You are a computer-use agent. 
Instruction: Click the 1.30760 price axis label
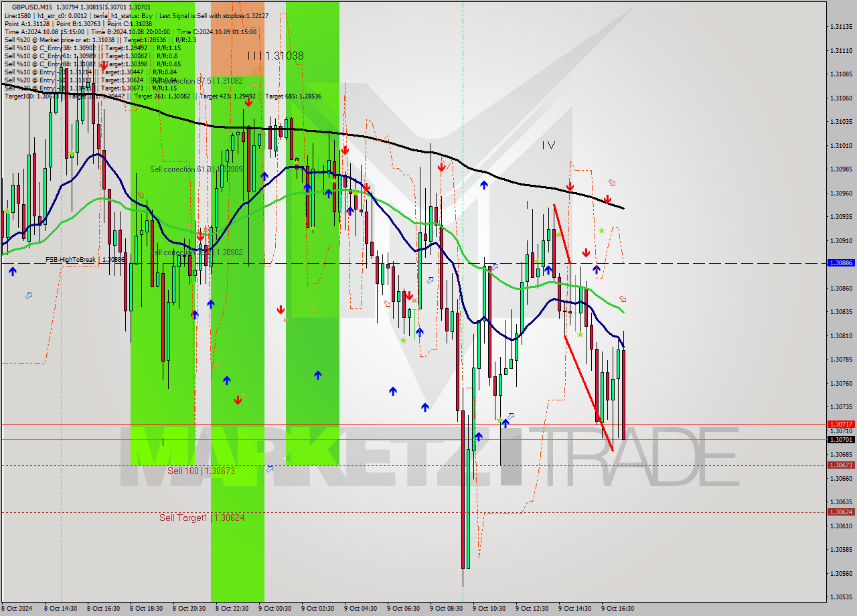pyautogui.click(x=841, y=384)
